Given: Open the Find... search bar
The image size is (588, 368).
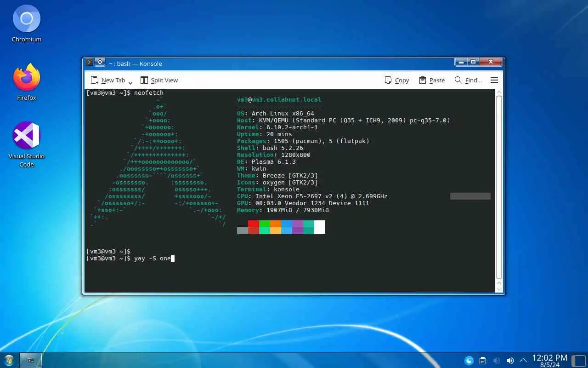Looking at the screenshot, I should tap(468, 80).
